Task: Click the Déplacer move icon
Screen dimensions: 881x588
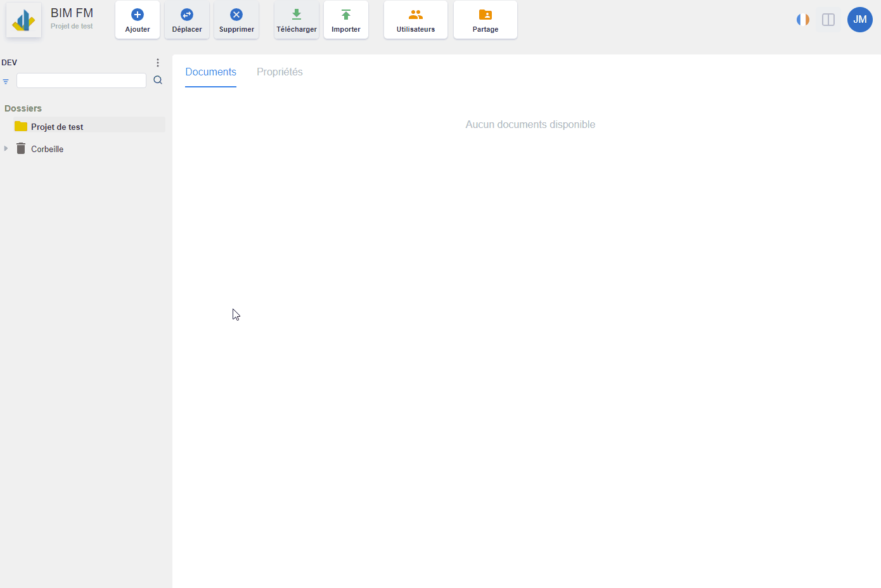Action: 187,15
